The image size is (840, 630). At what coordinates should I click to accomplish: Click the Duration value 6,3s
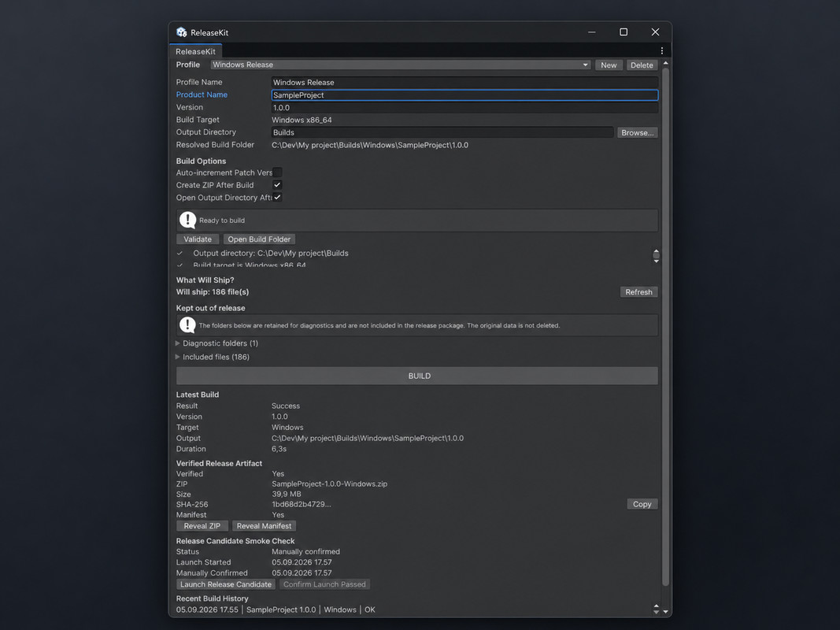click(279, 449)
